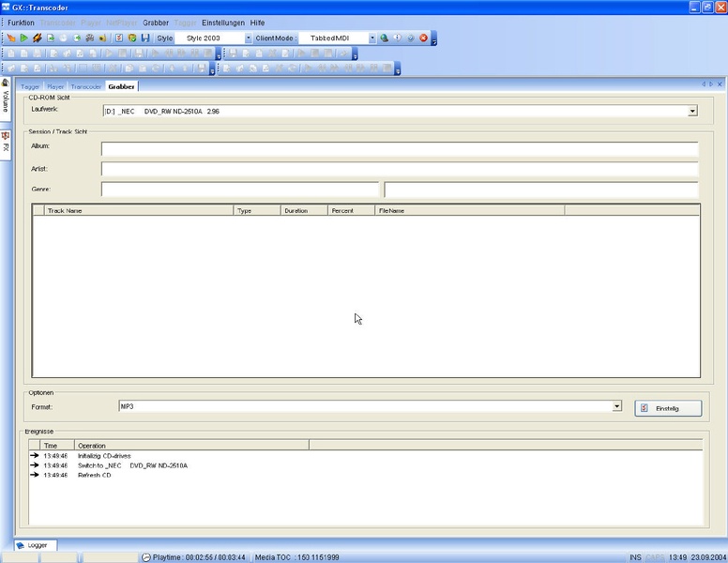
Task: Select the Logger tab at bottom
Action: [36, 545]
